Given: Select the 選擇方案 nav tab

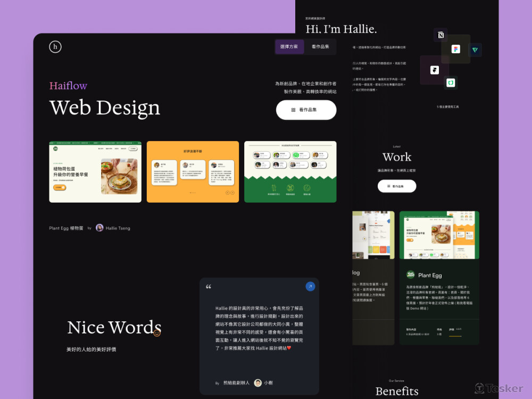Looking at the screenshot, I should [289, 47].
